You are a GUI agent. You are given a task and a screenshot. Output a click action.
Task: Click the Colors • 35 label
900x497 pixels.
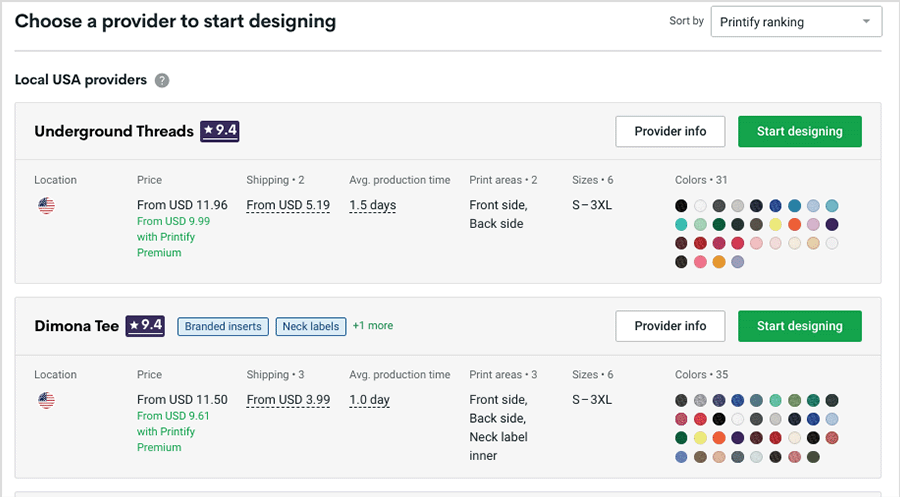pyautogui.click(x=701, y=374)
